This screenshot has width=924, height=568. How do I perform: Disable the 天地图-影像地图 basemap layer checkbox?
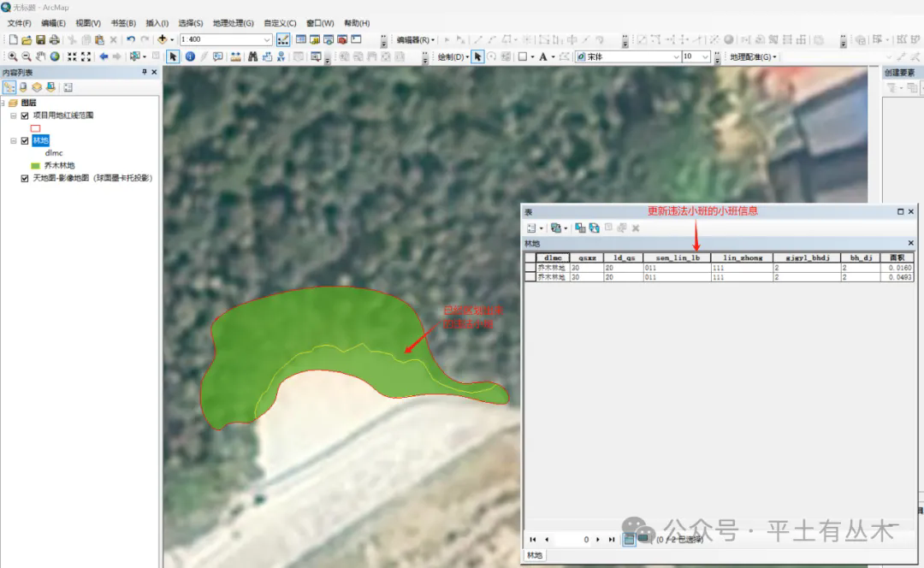pyautogui.click(x=25, y=178)
